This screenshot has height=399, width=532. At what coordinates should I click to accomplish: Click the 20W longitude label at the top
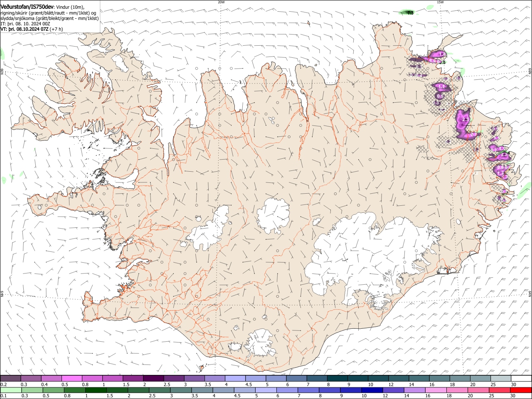pyautogui.click(x=221, y=2)
